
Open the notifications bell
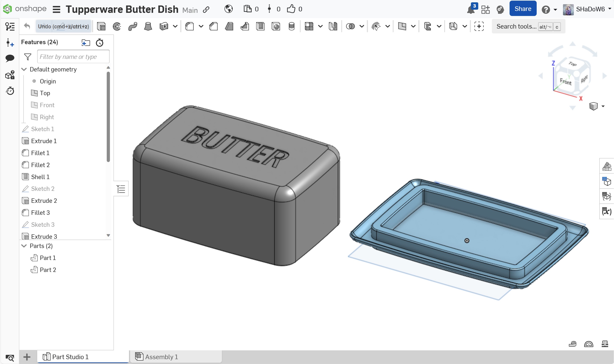pos(470,10)
